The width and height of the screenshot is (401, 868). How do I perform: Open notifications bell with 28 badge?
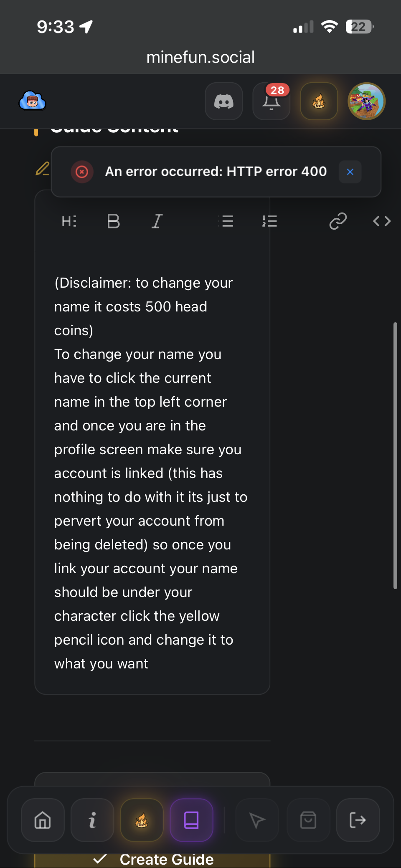tap(272, 101)
